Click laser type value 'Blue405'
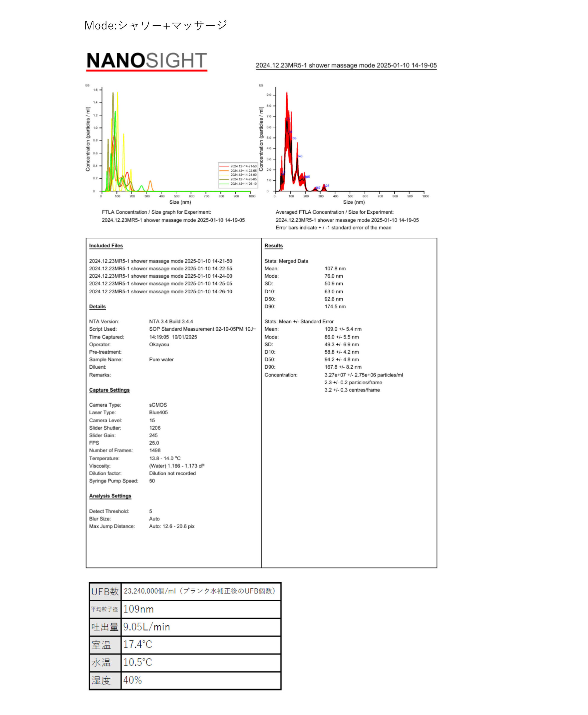Image resolution: width=588 pixels, height=715 pixels. 159,412
